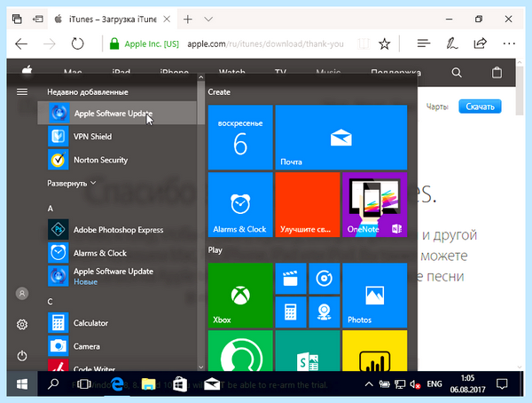
Task: Open Alarms & Clock in the app list
Action: coord(117,253)
